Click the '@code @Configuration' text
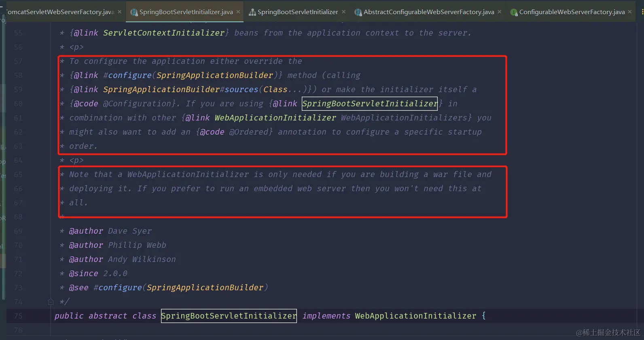Image resolution: width=644 pixels, height=340 pixels. click(123, 103)
